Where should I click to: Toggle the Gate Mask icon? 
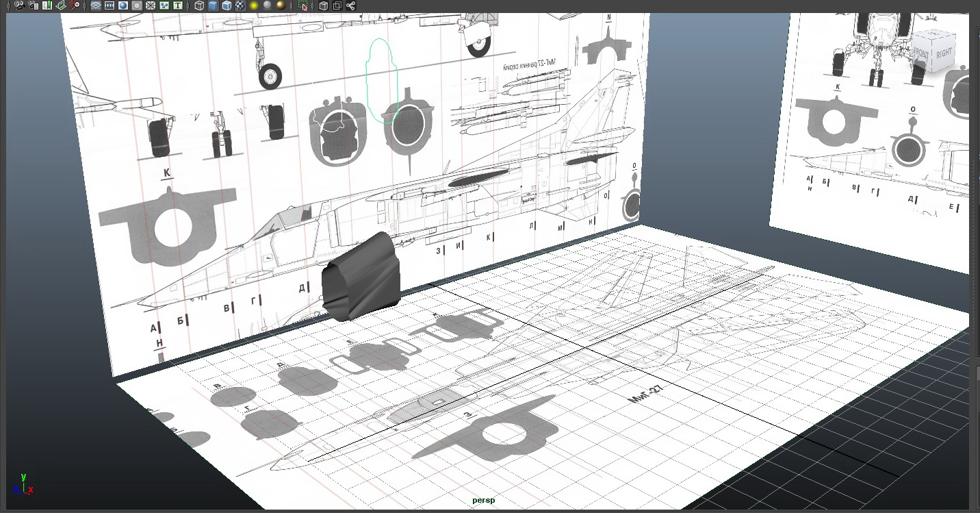coord(137,5)
